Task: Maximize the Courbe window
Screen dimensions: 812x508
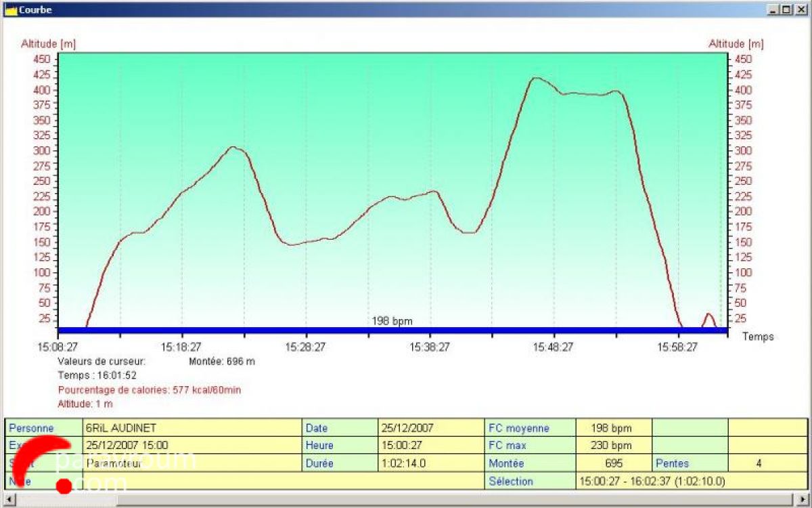Action: (785, 9)
